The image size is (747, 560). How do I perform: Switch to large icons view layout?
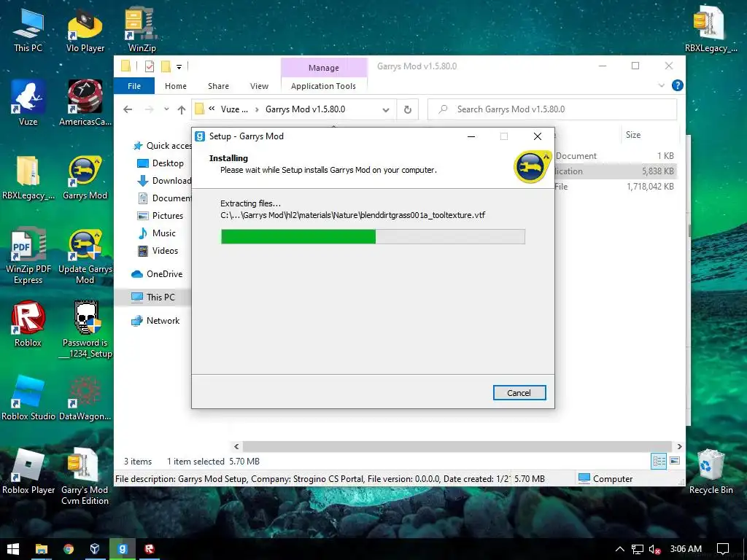[675, 461]
